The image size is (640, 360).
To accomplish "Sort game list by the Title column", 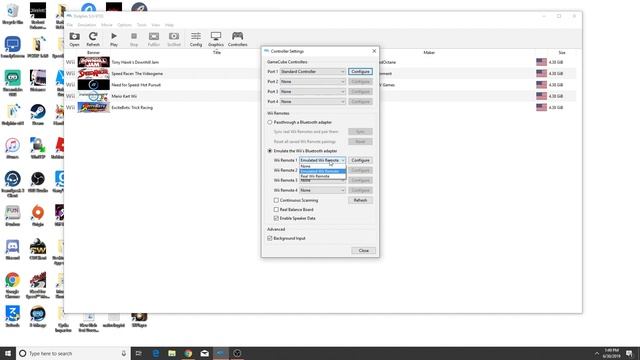I will (x=217, y=52).
